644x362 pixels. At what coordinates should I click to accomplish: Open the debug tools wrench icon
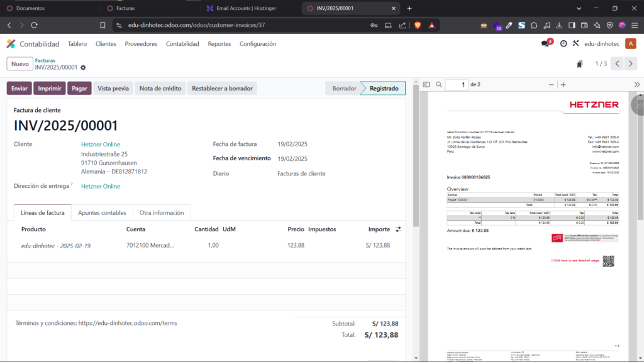click(x=576, y=43)
